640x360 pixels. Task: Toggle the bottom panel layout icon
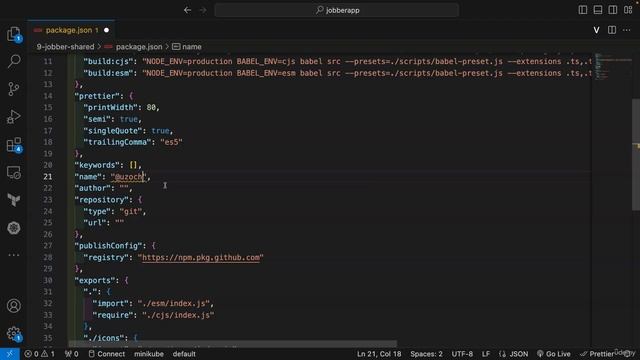[598, 10]
